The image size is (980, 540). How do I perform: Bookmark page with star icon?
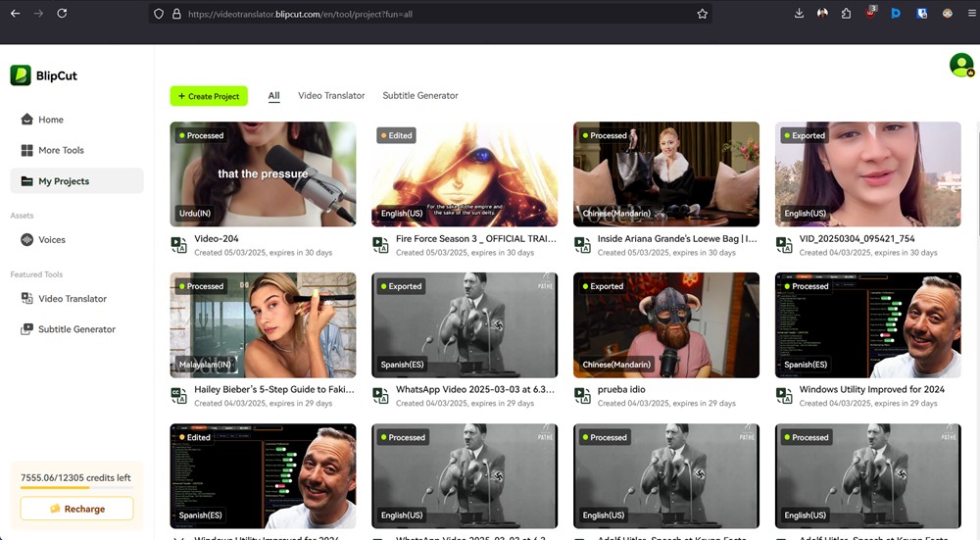coord(702,14)
